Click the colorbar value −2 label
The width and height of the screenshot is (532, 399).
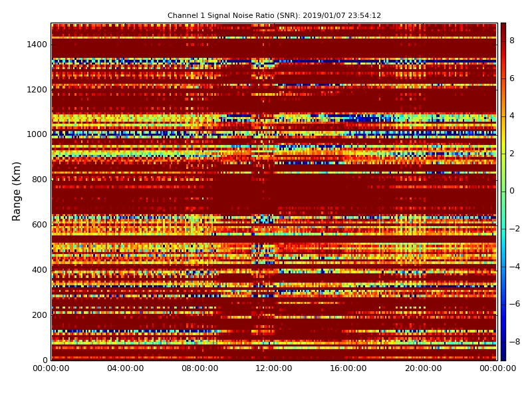[515, 229]
